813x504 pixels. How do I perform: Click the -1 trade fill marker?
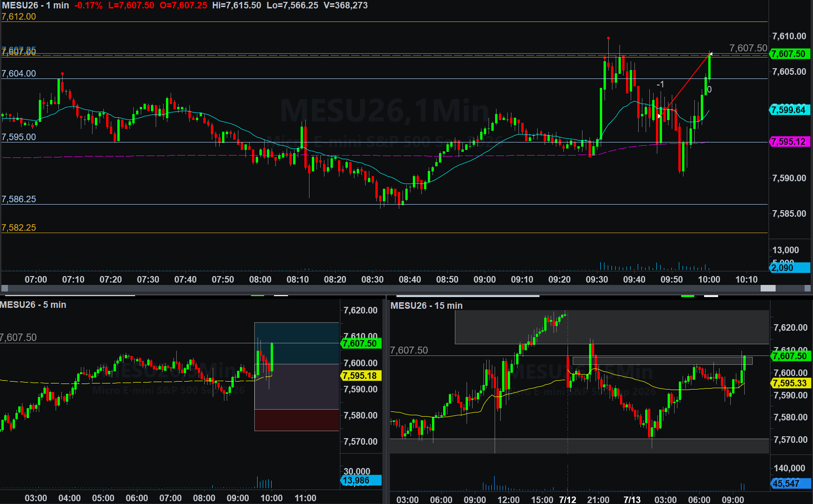point(660,84)
